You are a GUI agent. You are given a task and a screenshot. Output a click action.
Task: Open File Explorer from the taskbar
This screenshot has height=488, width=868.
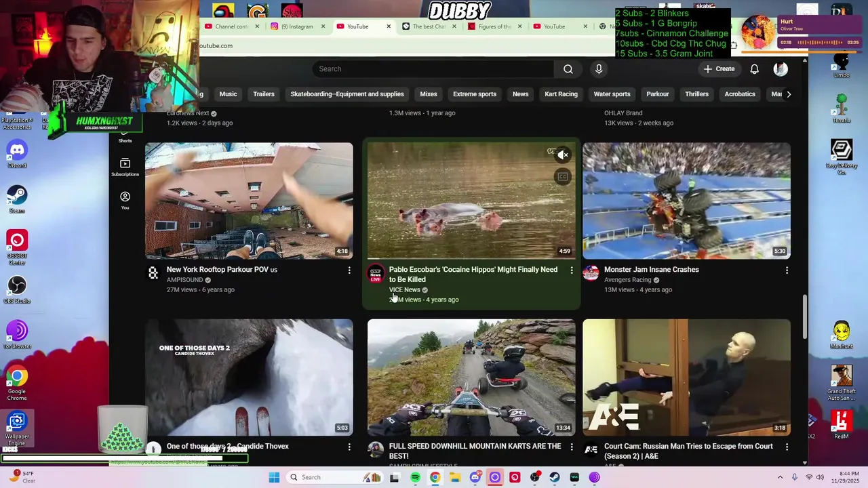(454, 477)
